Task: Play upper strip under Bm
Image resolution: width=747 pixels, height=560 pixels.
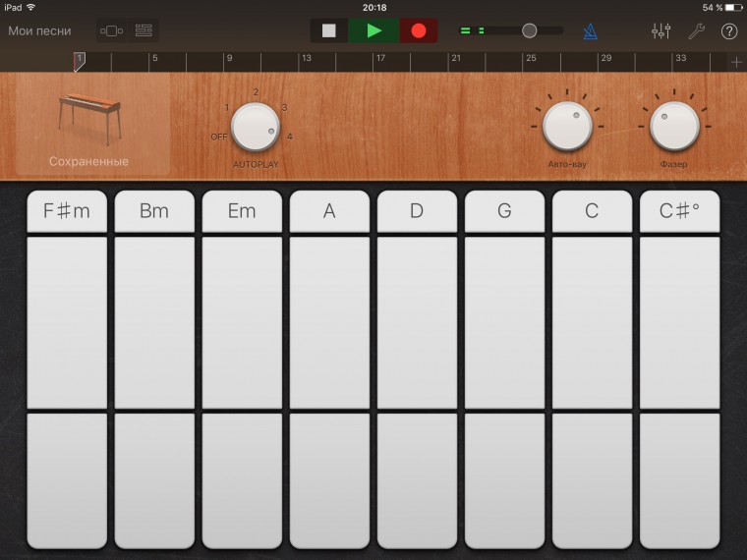Action: point(154,322)
